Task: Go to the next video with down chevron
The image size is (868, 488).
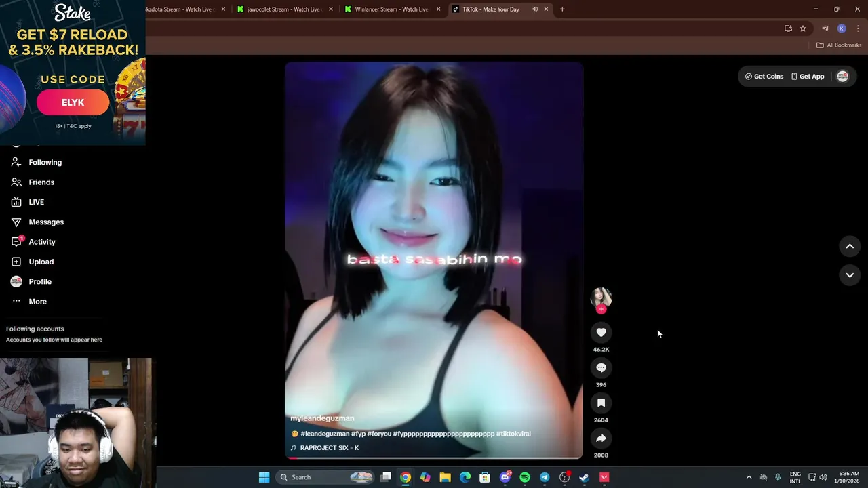Action: point(850,274)
